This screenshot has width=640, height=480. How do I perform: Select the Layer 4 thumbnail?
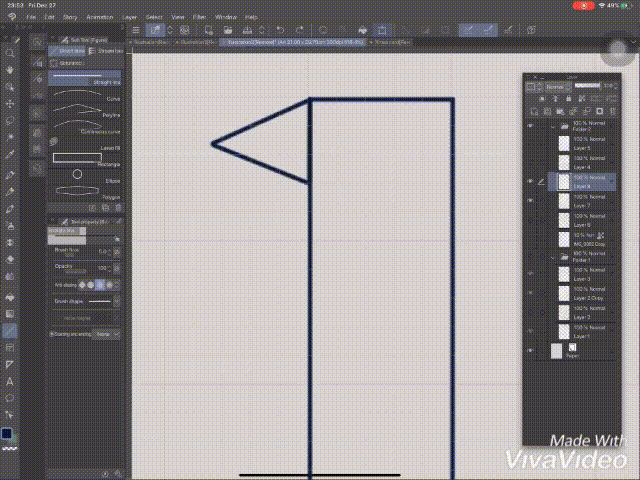click(x=564, y=162)
